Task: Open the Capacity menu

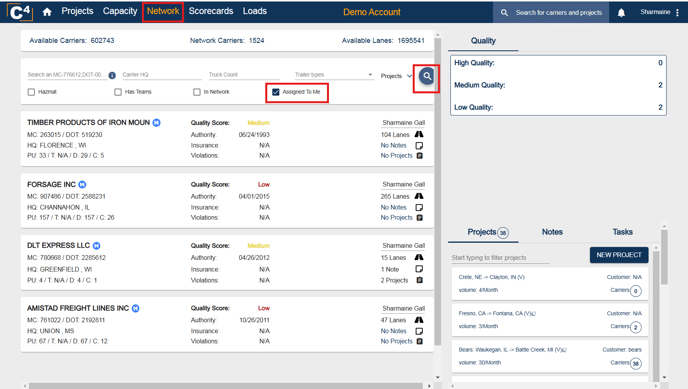Action: [x=120, y=11]
